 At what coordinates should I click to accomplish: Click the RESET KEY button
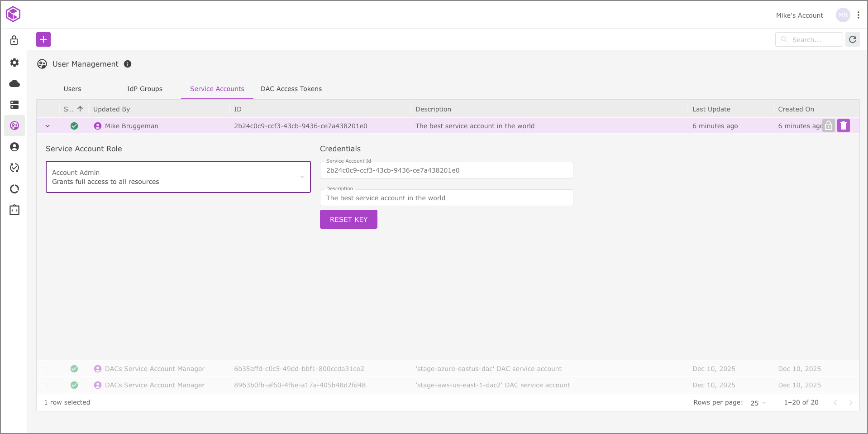tap(348, 219)
